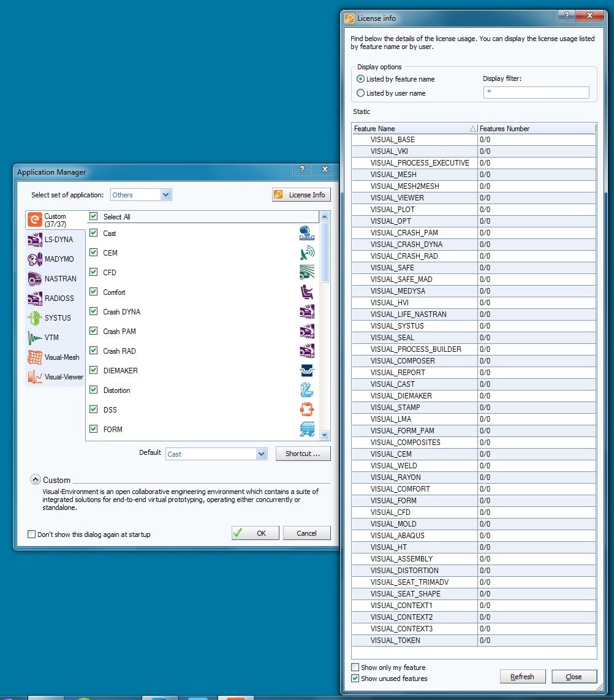This screenshot has height=700, width=614.
Task: Open the LS-DYNA application set
Action: point(55,240)
